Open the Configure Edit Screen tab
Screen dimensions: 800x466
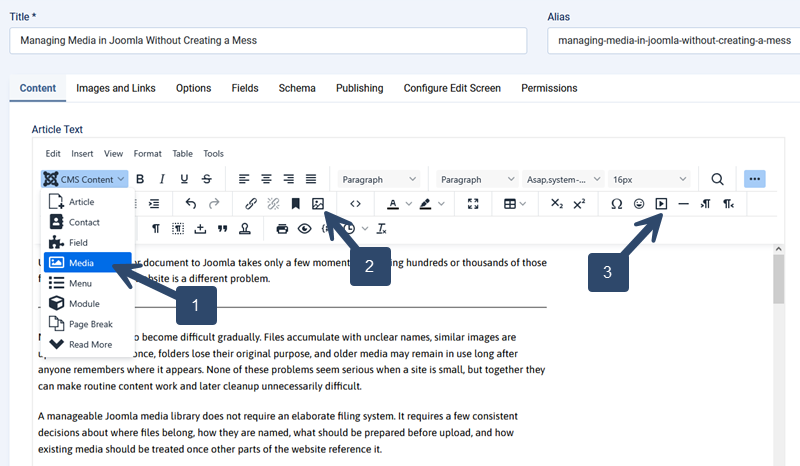point(452,88)
